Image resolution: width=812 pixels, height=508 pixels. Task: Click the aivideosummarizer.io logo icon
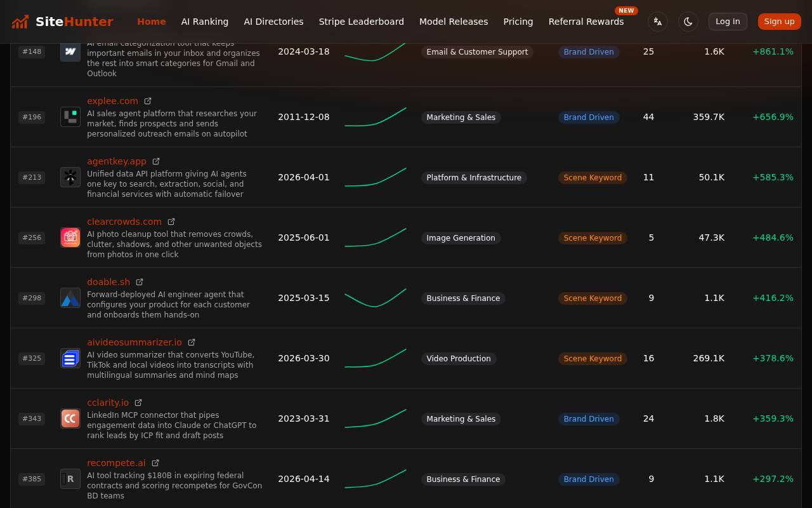point(70,358)
